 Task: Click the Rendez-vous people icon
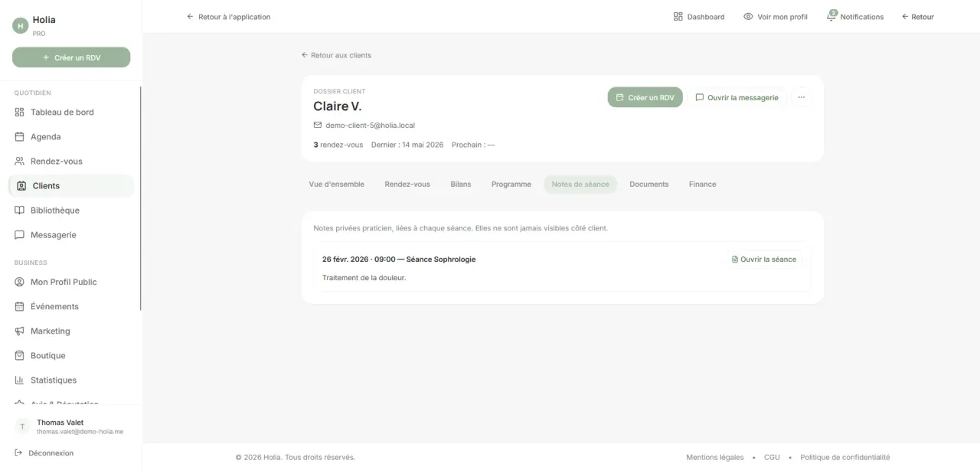click(x=20, y=162)
